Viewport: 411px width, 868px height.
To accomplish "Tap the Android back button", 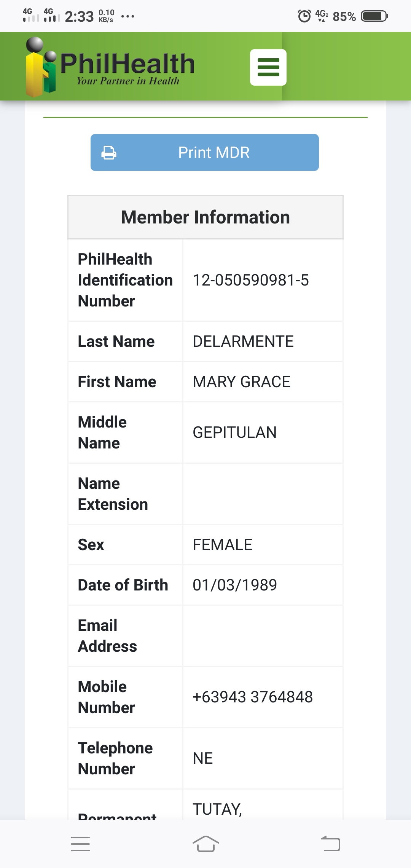I will 330,844.
